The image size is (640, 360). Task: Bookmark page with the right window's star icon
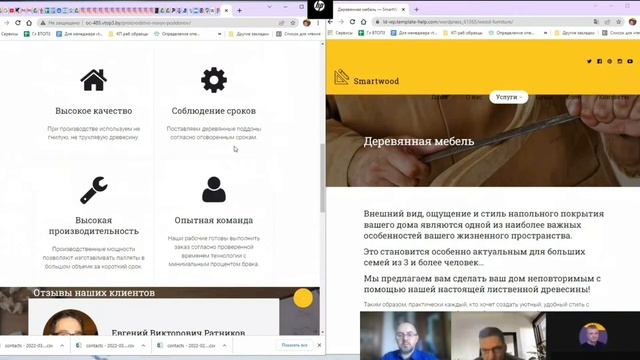click(x=619, y=22)
